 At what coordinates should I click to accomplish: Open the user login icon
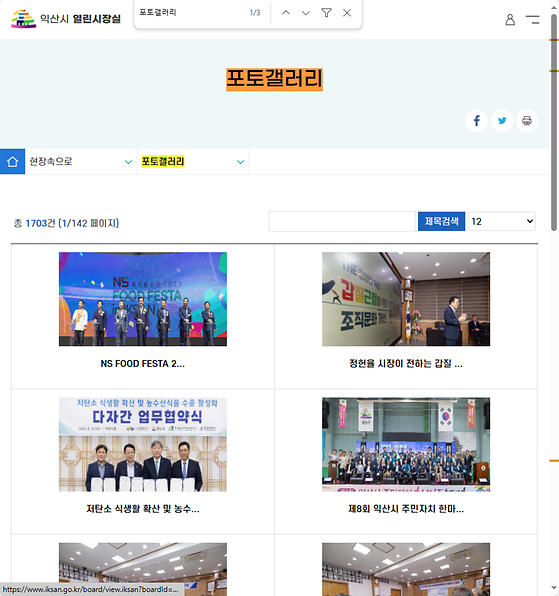tap(510, 19)
